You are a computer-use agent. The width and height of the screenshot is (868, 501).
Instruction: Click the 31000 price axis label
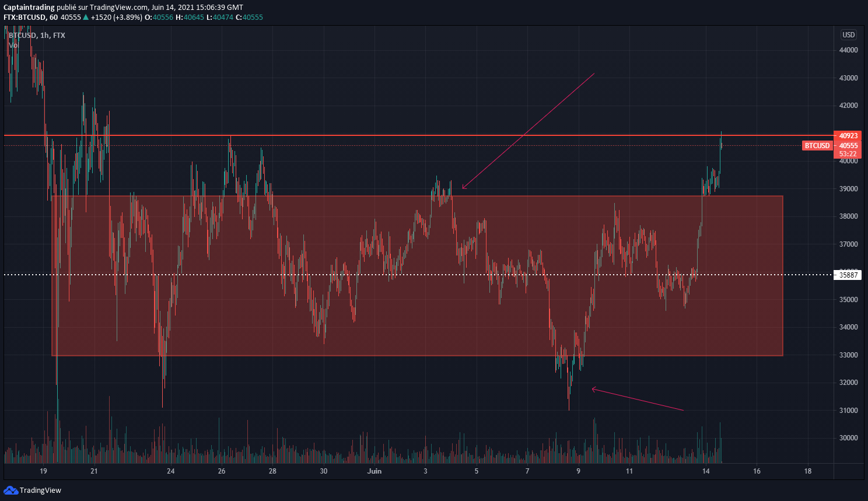[x=848, y=411]
